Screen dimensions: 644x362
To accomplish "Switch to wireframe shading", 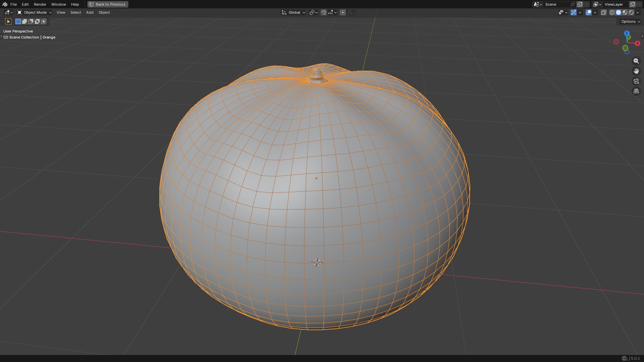I will pyautogui.click(x=612, y=12).
